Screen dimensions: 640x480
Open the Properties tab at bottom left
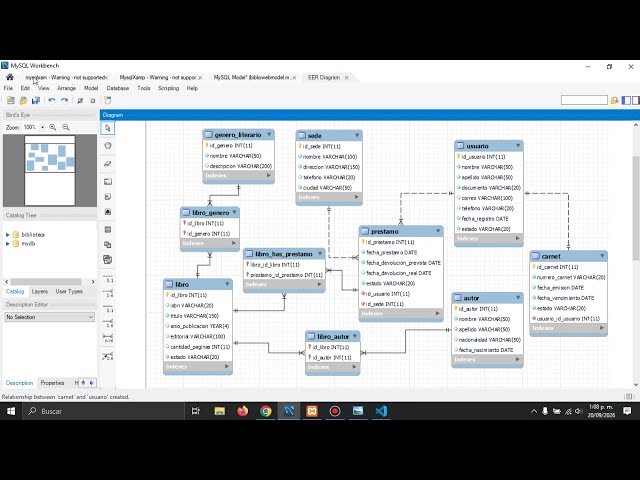click(52, 383)
